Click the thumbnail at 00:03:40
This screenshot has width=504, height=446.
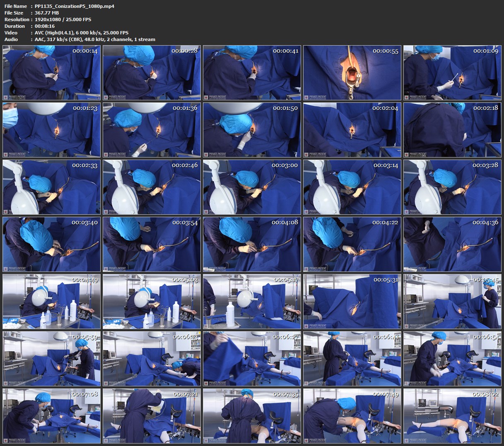click(x=51, y=244)
